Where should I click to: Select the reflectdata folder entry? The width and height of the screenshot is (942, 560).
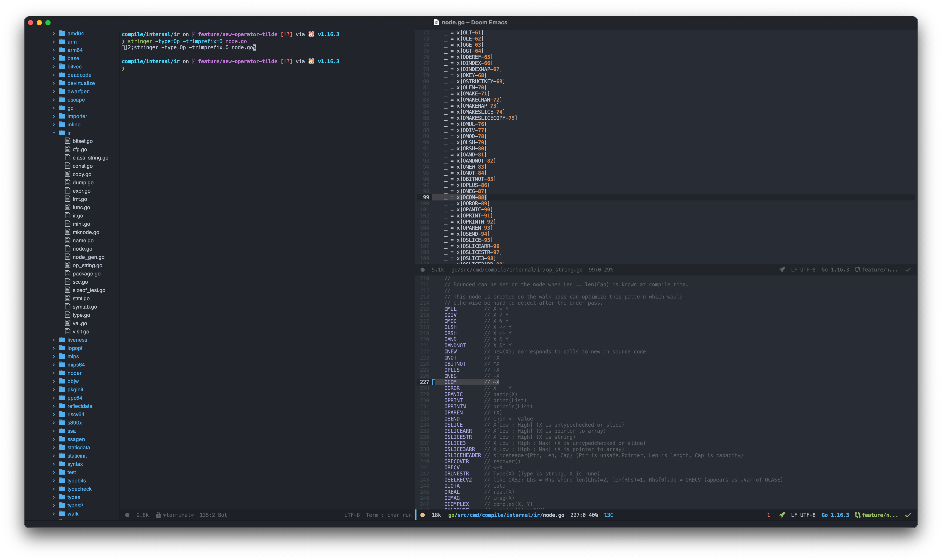pos(80,406)
